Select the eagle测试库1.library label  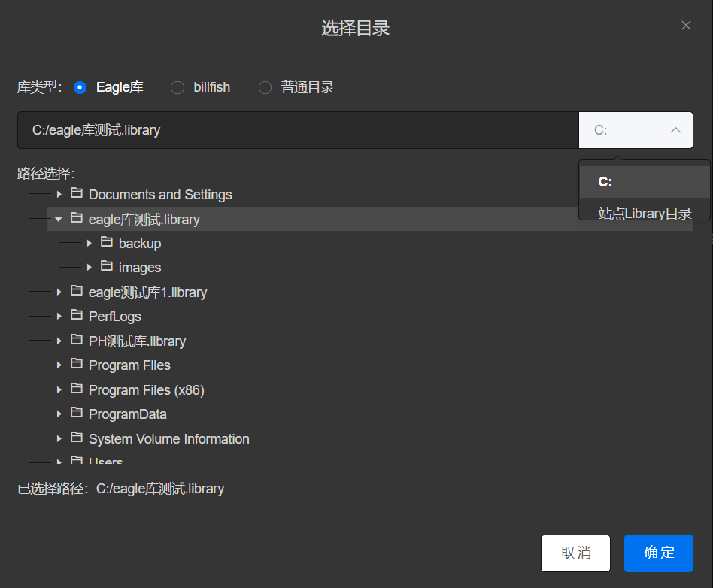tap(147, 292)
